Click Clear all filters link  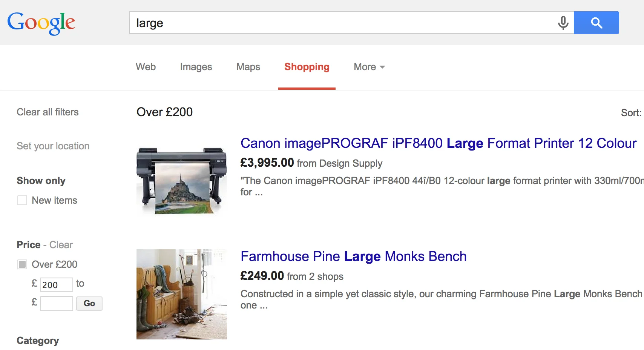(48, 112)
